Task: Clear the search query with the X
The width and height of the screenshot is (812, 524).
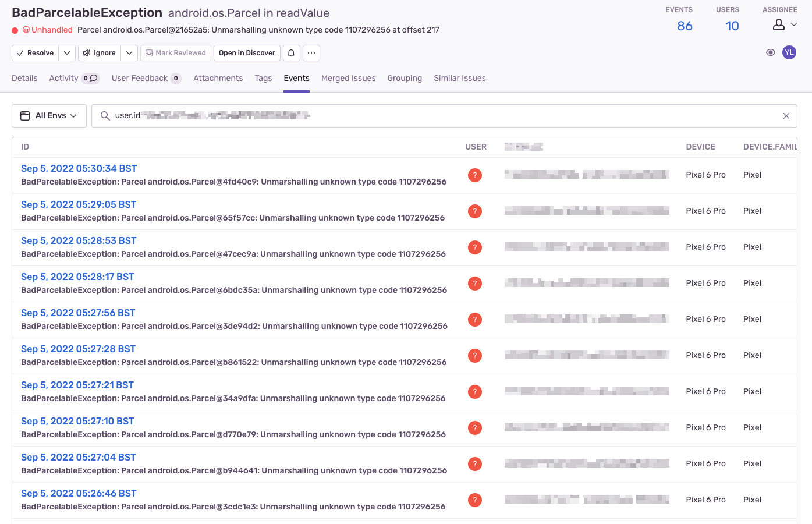Action: [x=786, y=115]
